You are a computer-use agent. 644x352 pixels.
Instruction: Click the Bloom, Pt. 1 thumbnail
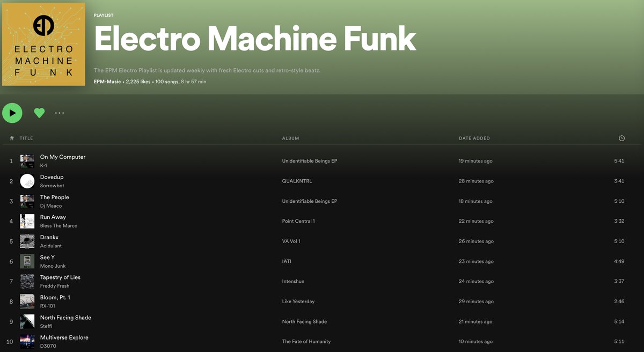27,302
